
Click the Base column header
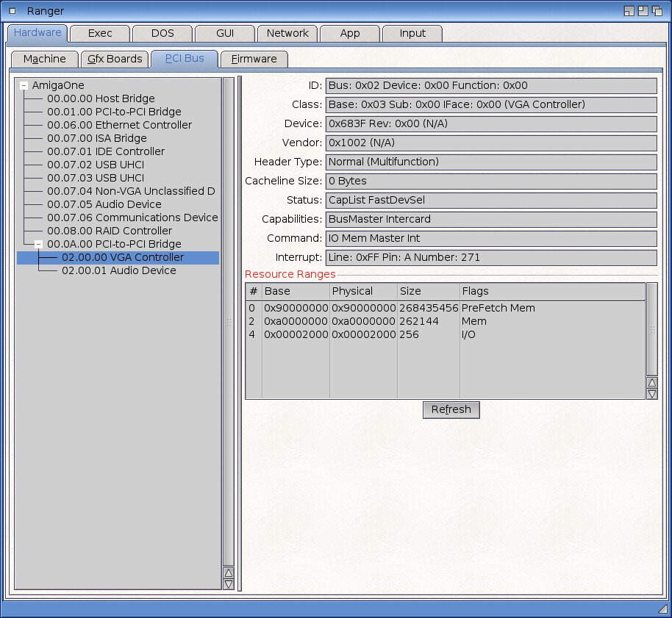click(x=296, y=291)
